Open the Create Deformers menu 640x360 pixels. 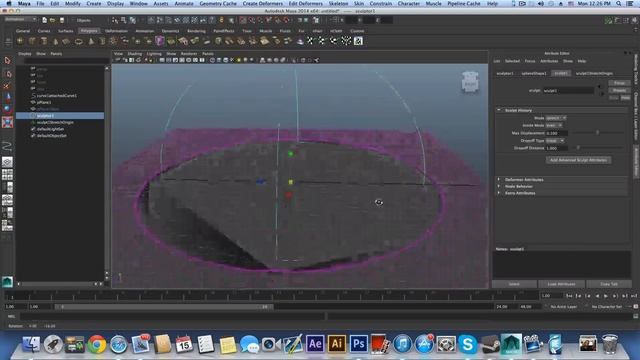tap(262, 3)
